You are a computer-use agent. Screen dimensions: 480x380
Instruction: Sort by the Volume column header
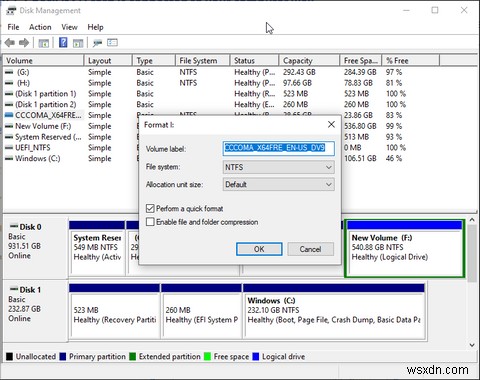[x=43, y=60]
